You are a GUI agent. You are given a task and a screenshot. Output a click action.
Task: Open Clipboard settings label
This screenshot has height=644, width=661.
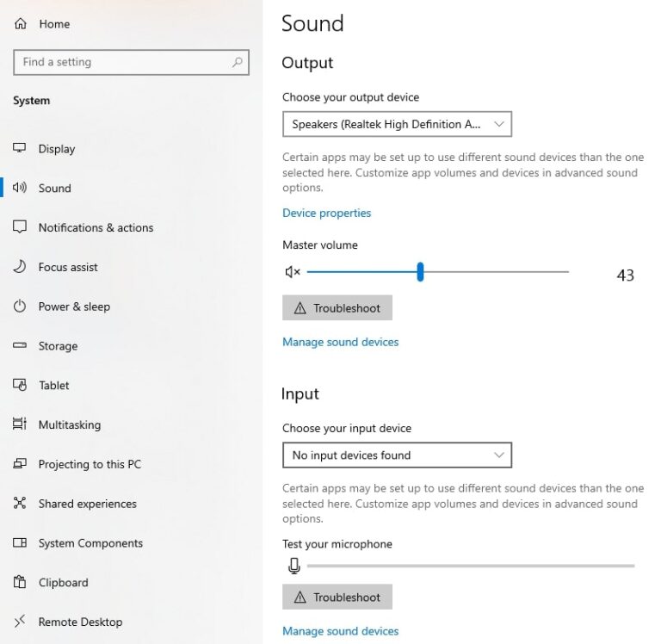pos(63,582)
